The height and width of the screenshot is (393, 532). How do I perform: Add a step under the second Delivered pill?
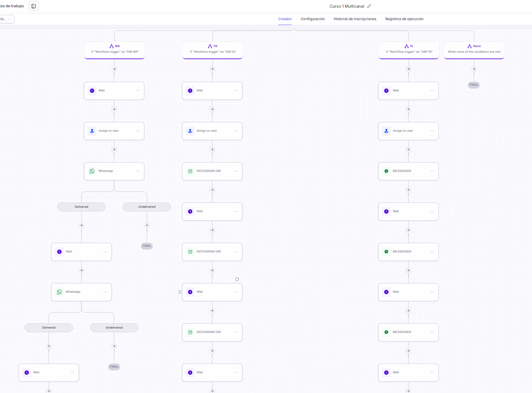49,346
